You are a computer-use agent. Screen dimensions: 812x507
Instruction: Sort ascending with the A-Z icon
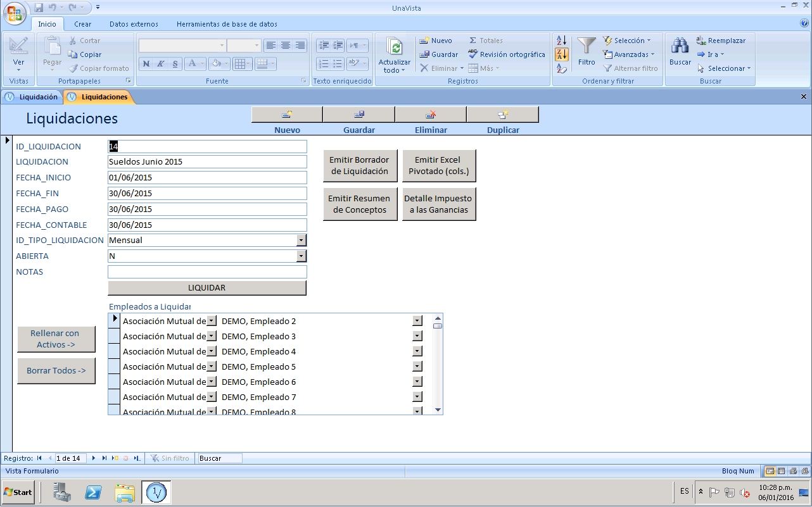(x=561, y=41)
